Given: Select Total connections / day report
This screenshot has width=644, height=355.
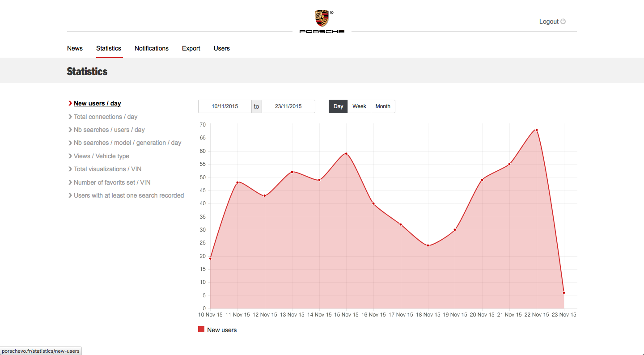Looking at the screenshot, I should point(106,117).
